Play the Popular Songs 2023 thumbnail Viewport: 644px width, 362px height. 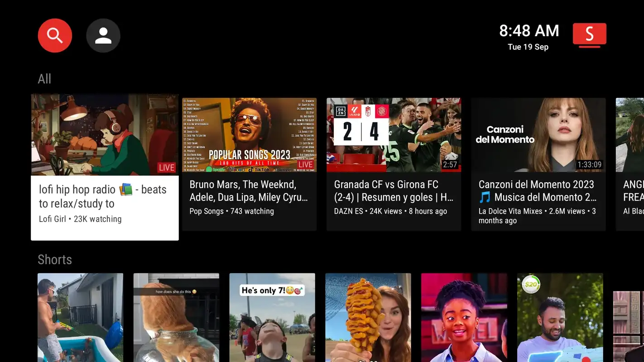(249, 135)
